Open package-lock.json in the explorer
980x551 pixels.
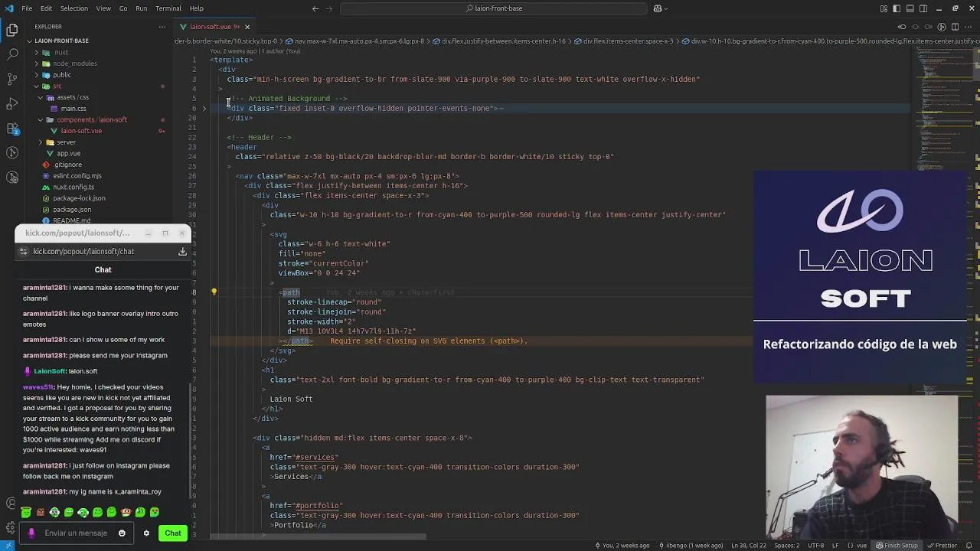pos(79,198)
